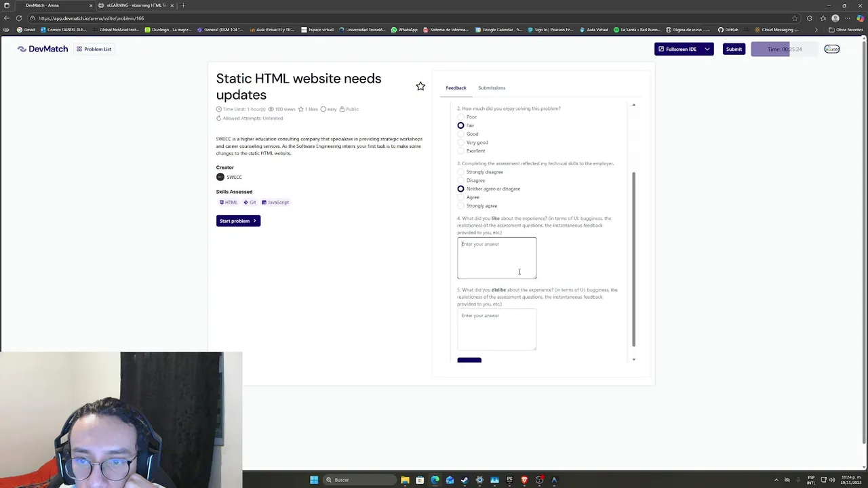Viewport: 868px width, 488px height.
Task: Click the JavaScript skill tag
Action: (x=275, y=202)
